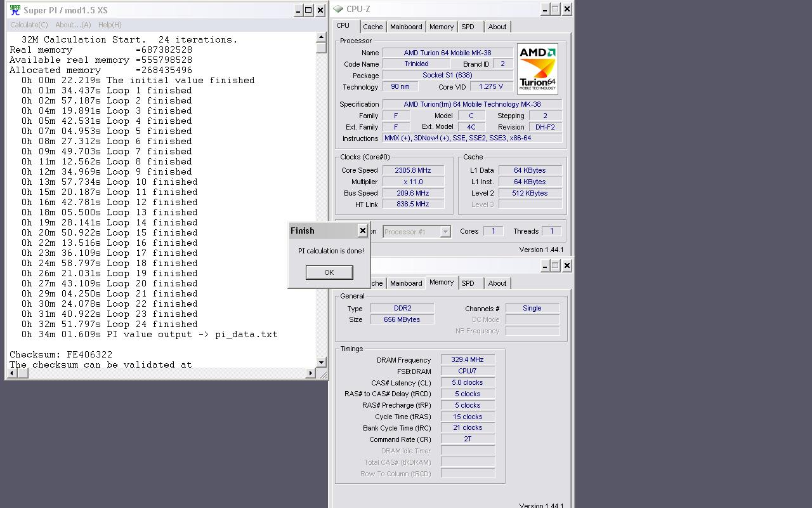
Task: Click the AMD Turion 64 logo
Action: coord(537,69)
